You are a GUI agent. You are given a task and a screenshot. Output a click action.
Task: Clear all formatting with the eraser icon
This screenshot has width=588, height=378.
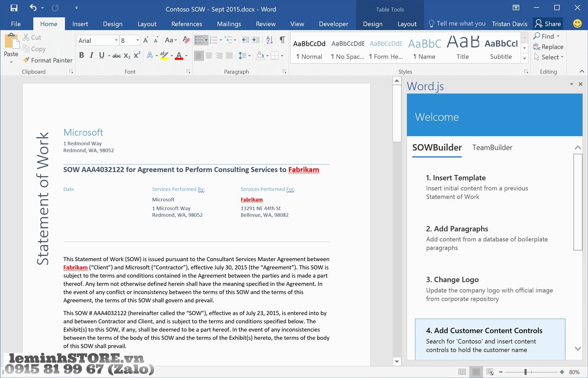click(x=186, y=40)
